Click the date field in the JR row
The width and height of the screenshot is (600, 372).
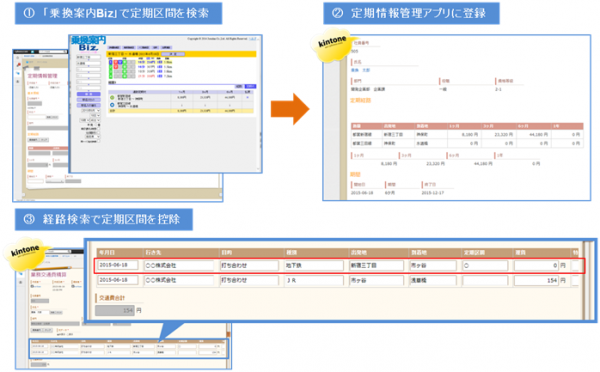(117, 280)
